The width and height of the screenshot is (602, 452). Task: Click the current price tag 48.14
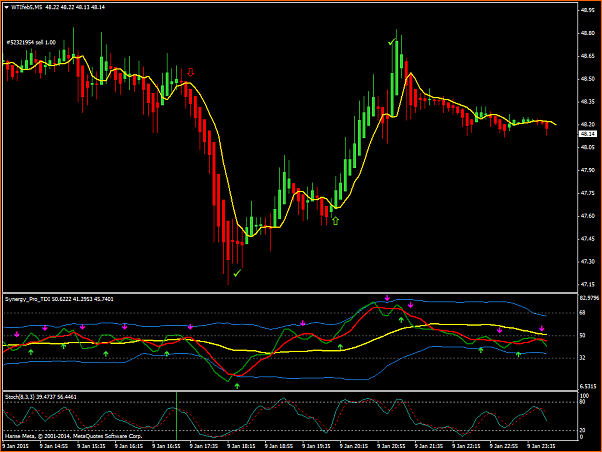[x=588, y=134]
